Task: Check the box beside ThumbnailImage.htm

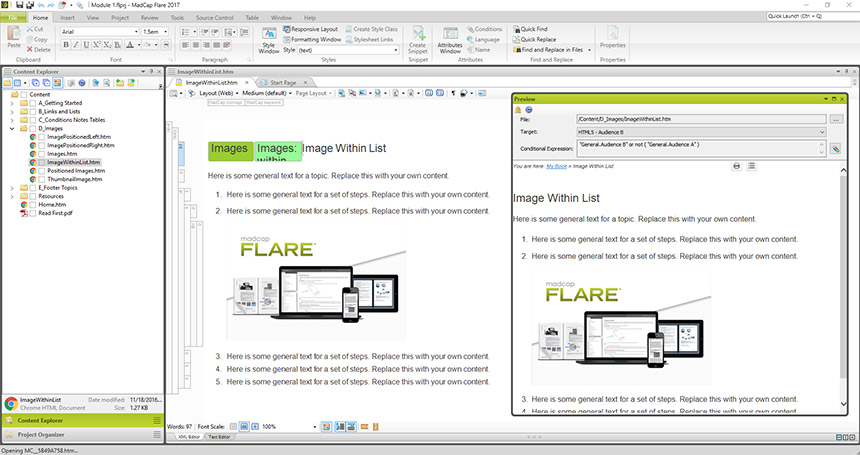Action: coord(42,179)
